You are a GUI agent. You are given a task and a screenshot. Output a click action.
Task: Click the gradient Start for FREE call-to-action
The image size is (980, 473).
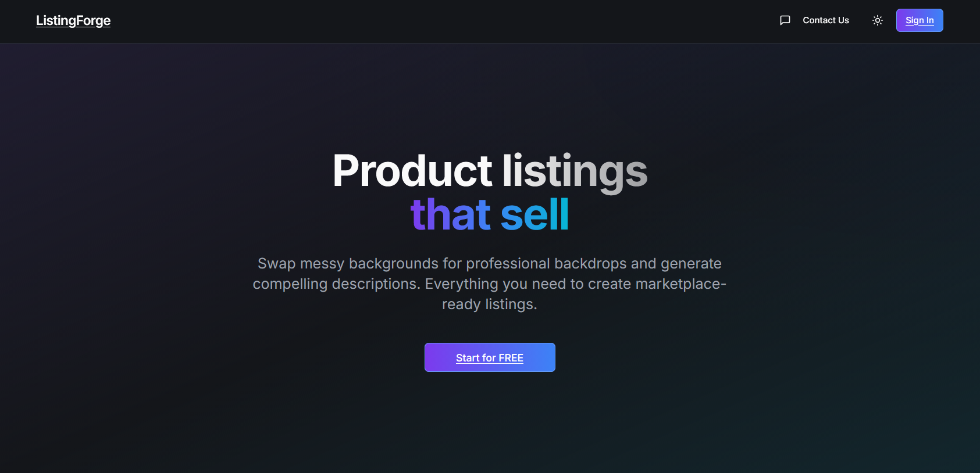pyautogui.click(x=490, y=357)
